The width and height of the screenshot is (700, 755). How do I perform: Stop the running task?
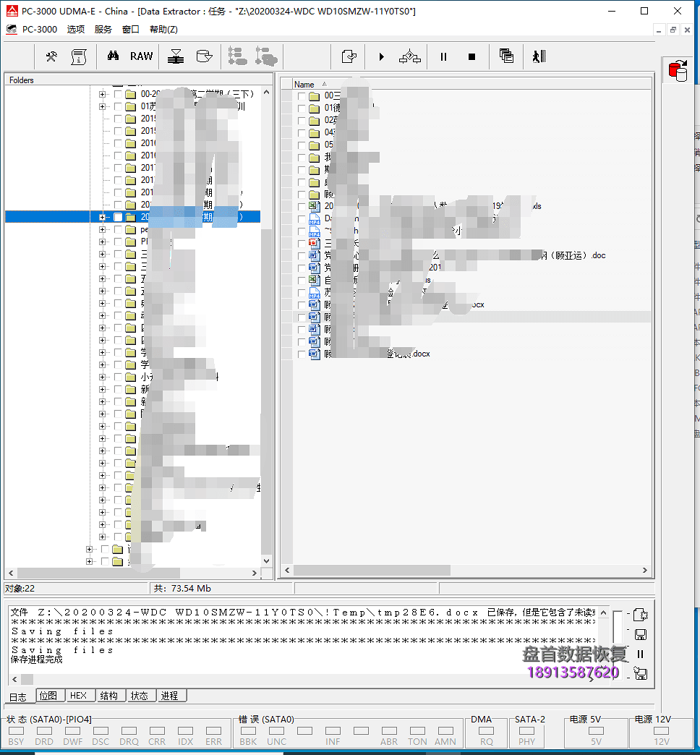click(x=471, y=57)
